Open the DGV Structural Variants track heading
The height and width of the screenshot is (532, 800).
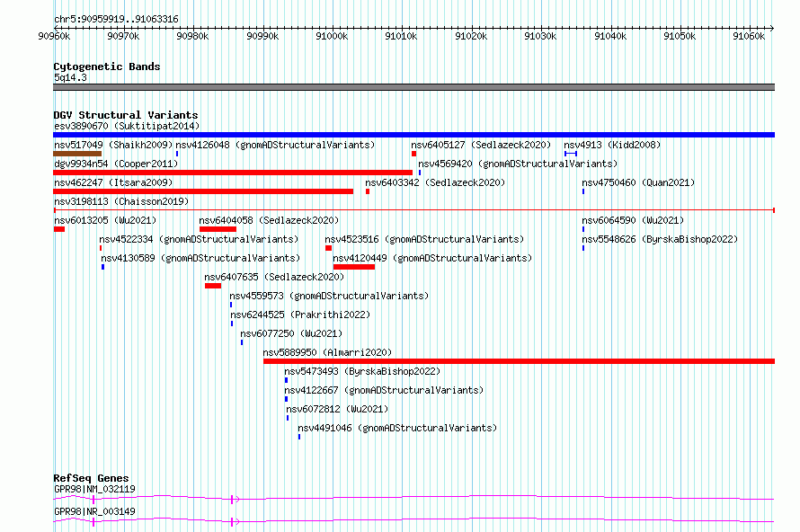point(126,115)
